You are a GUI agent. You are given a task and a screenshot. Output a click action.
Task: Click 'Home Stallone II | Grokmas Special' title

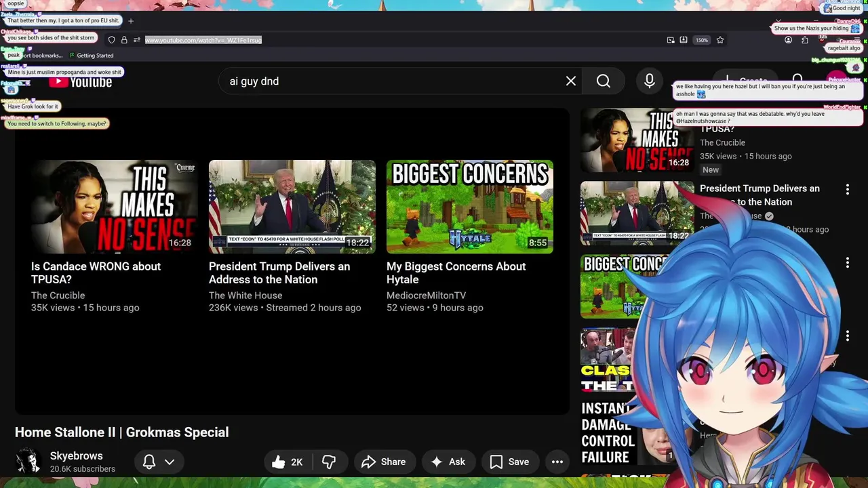click(x=122, y=432)
